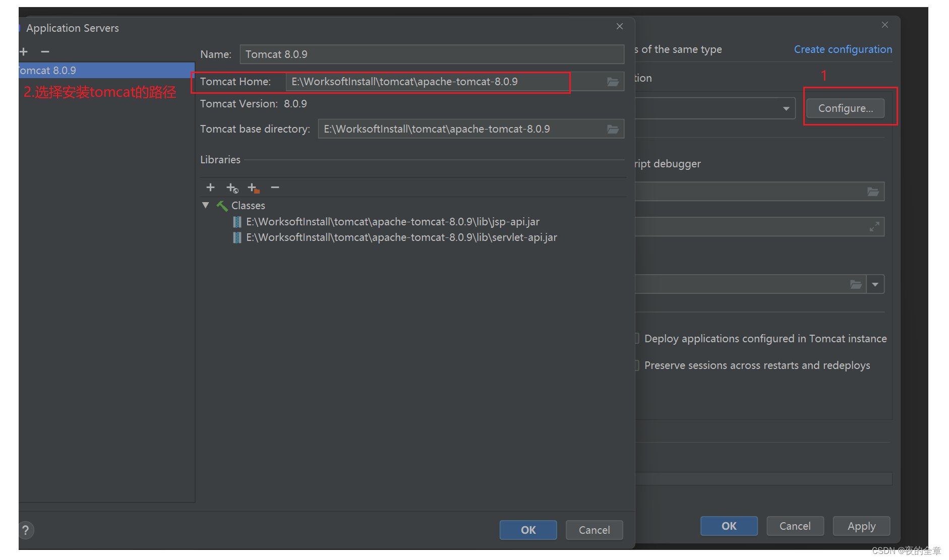Click jar icon beside servlet-api.jar
949x560 pixels.
(237, 237)
